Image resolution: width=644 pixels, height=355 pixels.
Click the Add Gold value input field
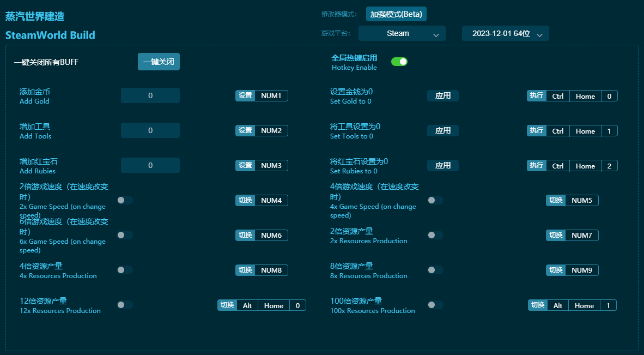point(150,95)
